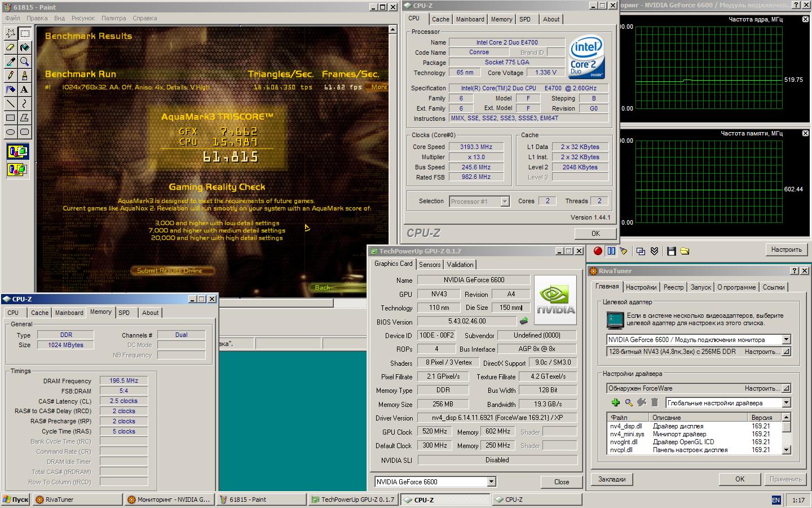The width and height of the screenshot is (812, 508).
Task: Click the floppy disk save icon in monitoring
Action: [671, 251]
